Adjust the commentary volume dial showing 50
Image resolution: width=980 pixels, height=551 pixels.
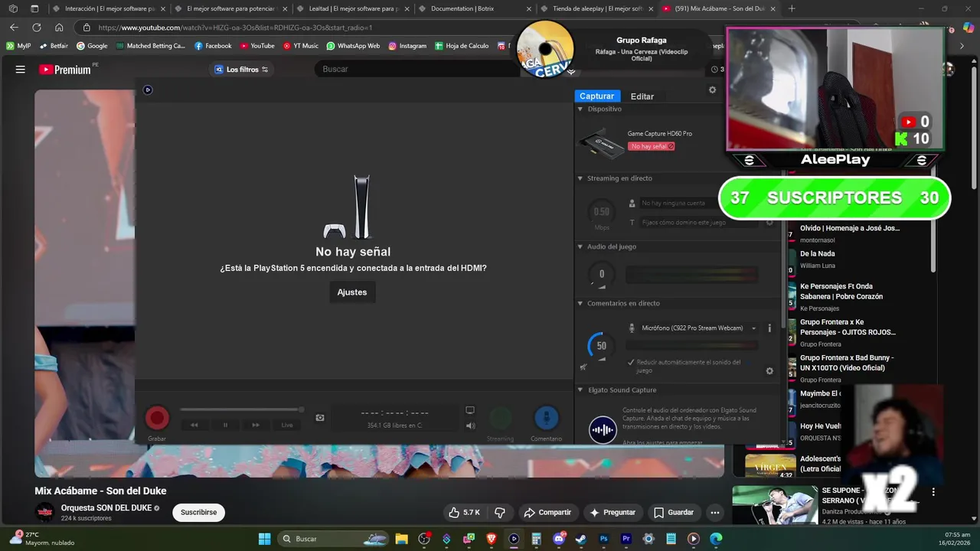602,346
